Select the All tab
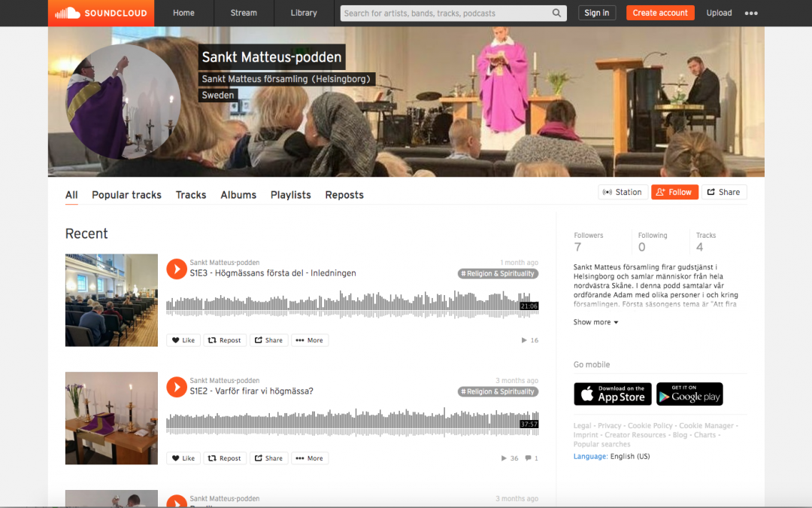This screenshot has height=508, width=812. pos(71,195)
